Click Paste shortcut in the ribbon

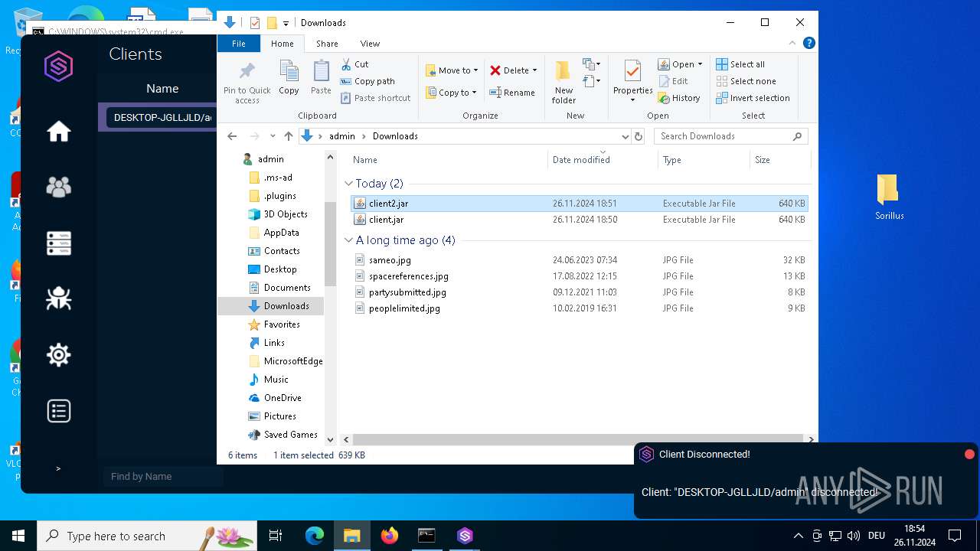(x=375, y=98)
